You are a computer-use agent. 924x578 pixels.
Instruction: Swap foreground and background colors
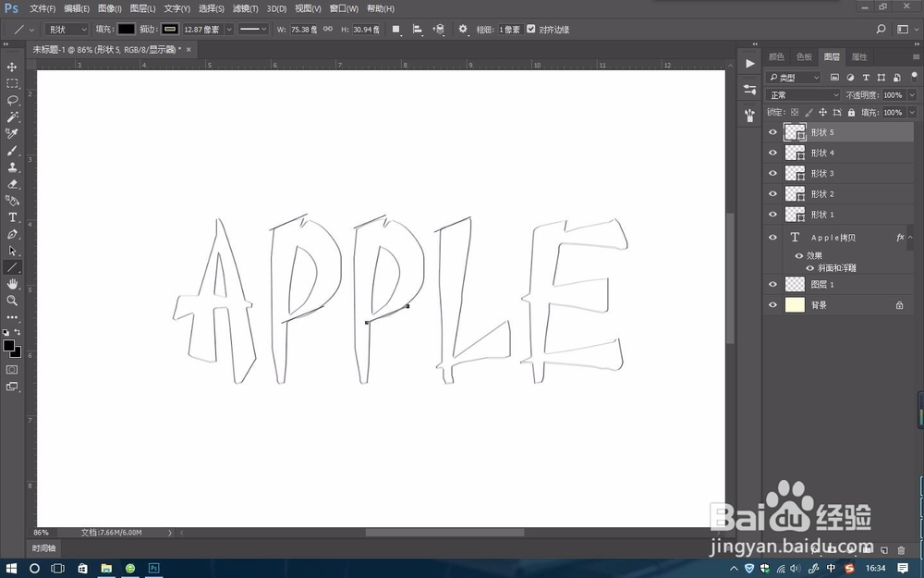coord(17,332)
